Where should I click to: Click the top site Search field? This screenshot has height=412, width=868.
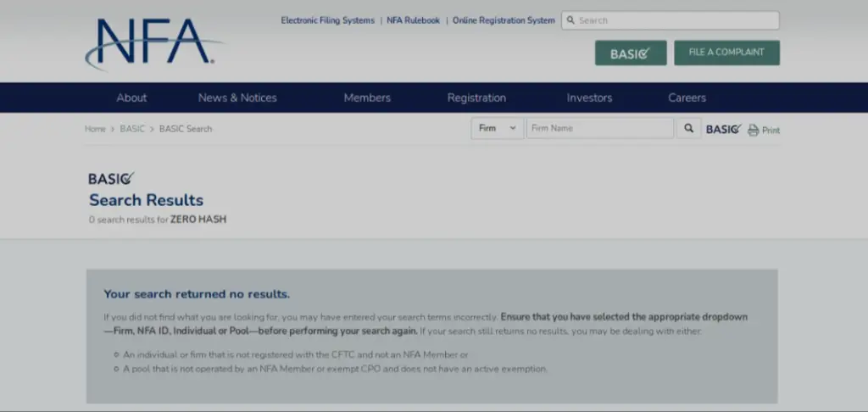[670, 20]
